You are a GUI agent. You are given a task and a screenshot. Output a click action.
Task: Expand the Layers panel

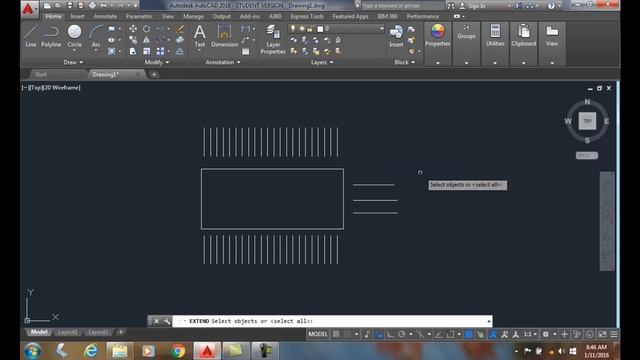pos(322,62)
